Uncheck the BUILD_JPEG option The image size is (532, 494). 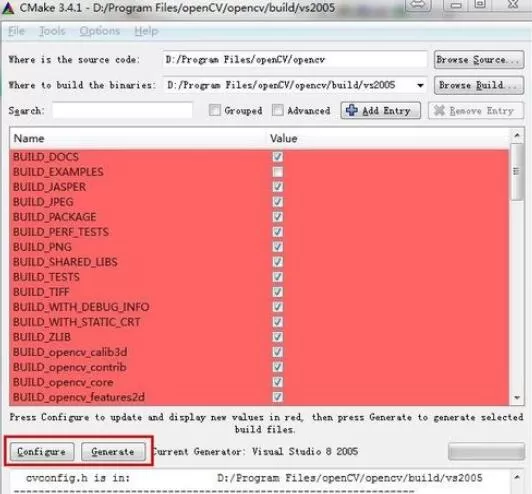278,202
